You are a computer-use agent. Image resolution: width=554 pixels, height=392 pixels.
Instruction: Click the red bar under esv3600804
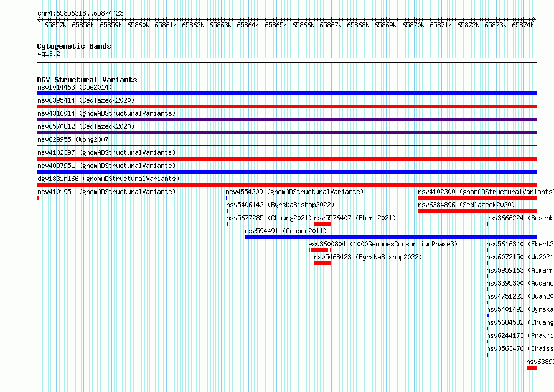coord(320,250)
